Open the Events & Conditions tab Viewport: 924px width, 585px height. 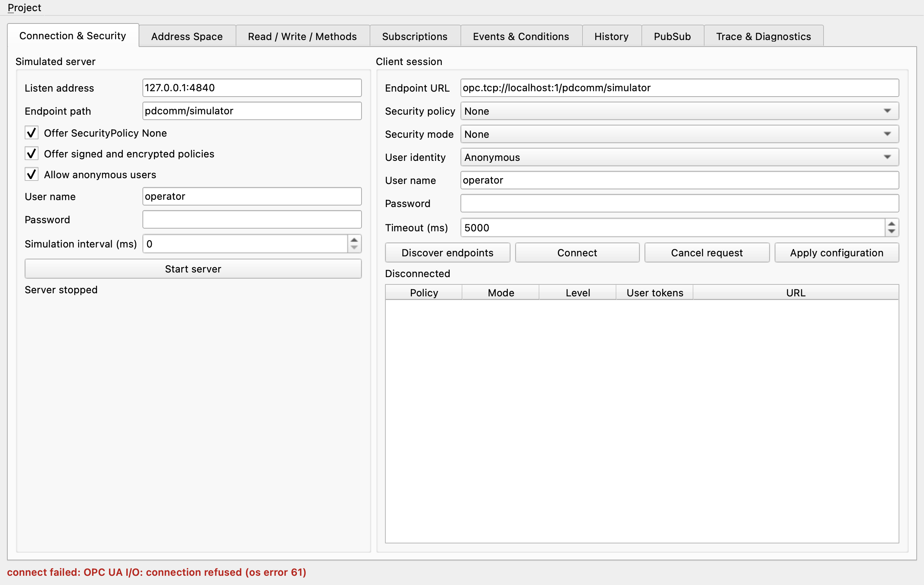point(521,36)
